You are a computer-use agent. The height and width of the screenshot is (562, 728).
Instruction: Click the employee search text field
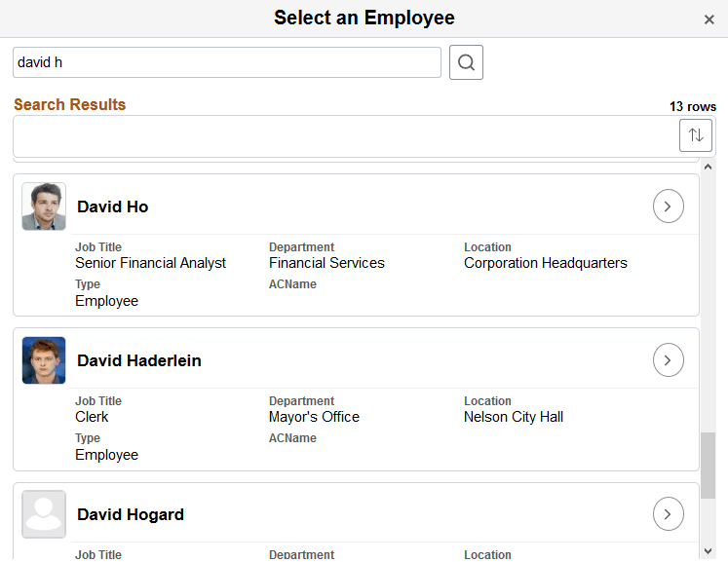coord(226,62)
